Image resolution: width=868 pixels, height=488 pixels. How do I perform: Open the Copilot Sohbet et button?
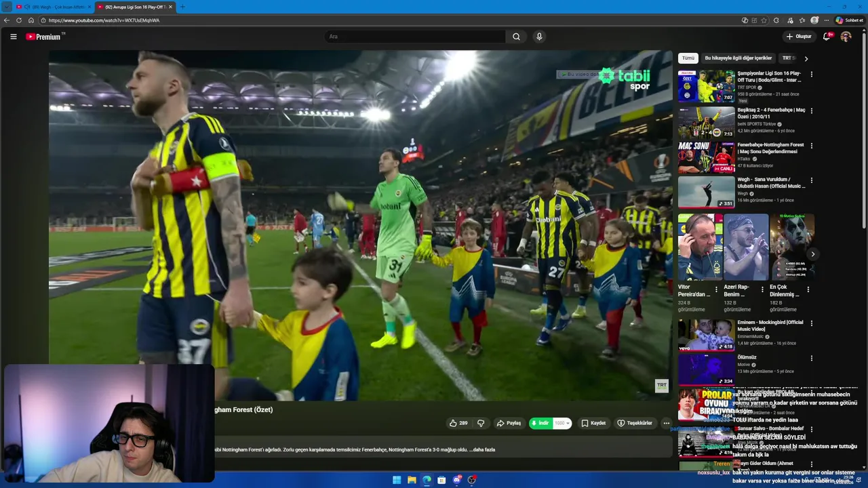[849, 20]
